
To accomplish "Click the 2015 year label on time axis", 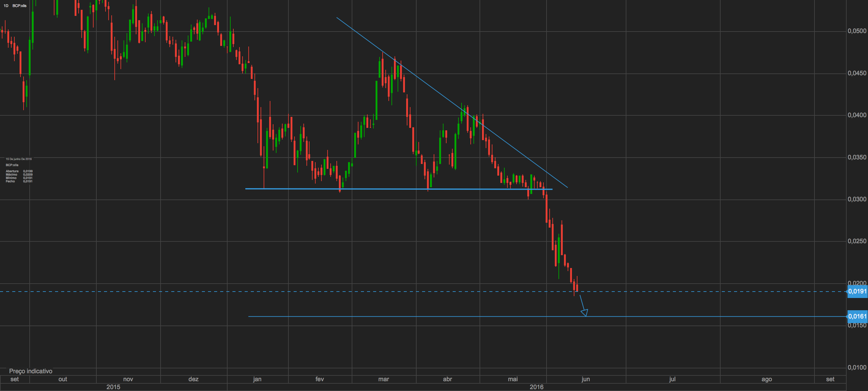I will tap(113, 387).
